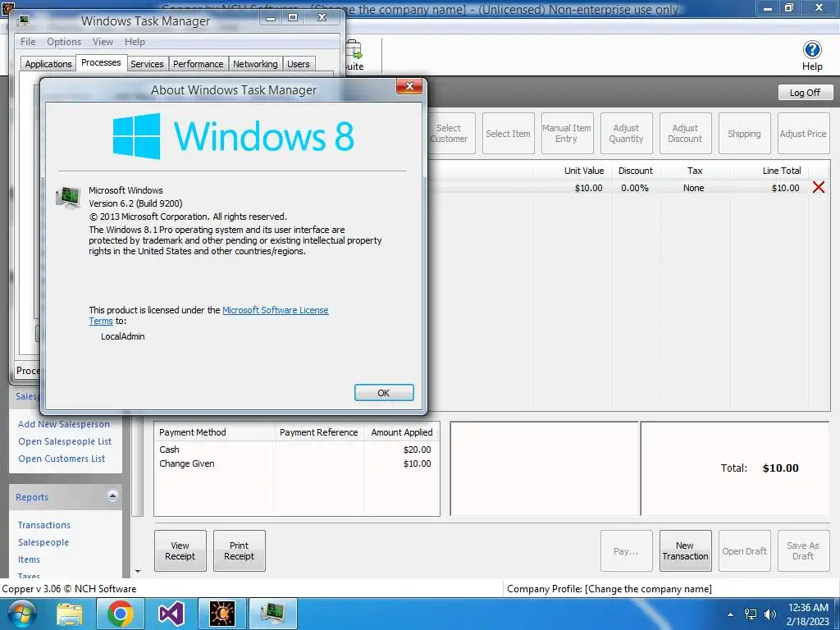Launch File Explorer from the taskbar
Image resolution: width=840 pixels, height=630 pixels.
[x=71, y=614]
